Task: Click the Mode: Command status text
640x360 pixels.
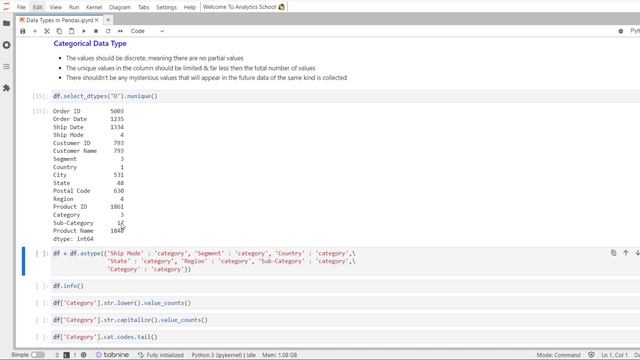Action: coord(558,355)
